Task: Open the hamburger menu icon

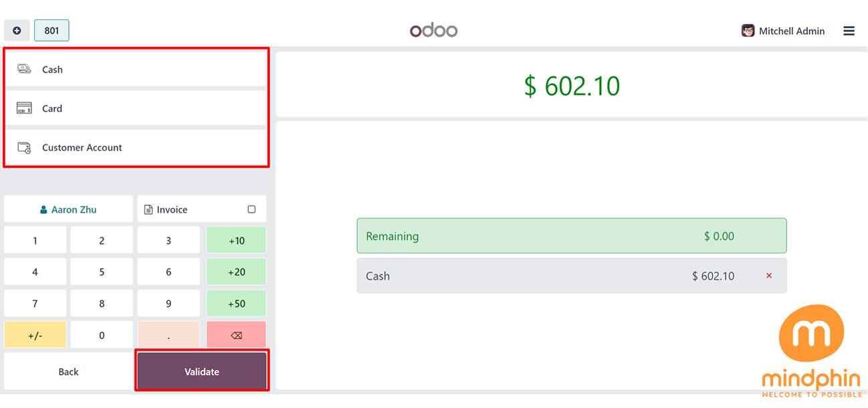Action: click(849, 31)
